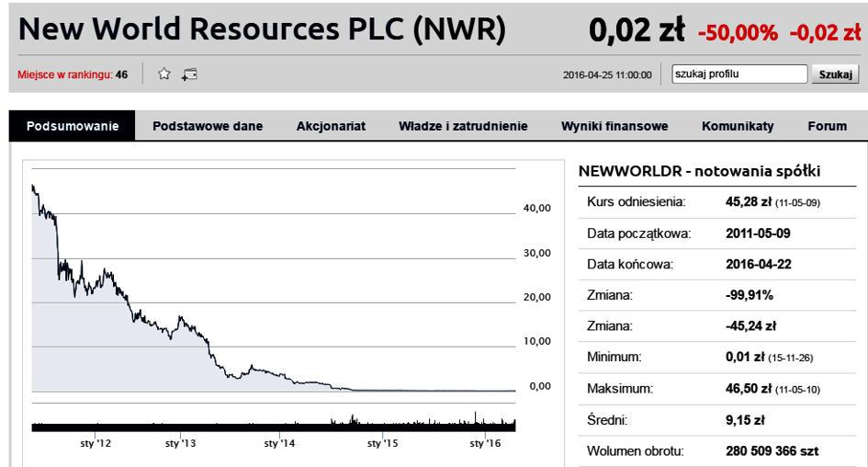
Task: Click the szukaj profilu search field
Action: pos(739,74)
